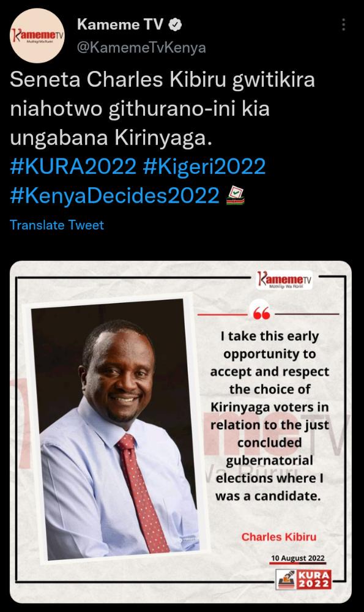The image size is (364, 612).
Task: Open the #KenyaDecides2022 hashtag
Action: [x=114, y=196]
